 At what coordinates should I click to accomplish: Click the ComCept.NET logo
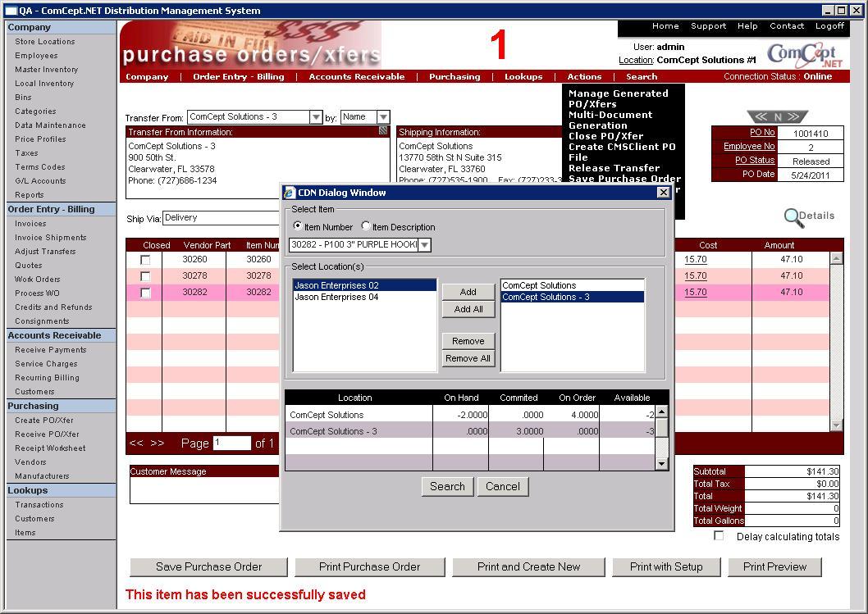click(805, 55)
